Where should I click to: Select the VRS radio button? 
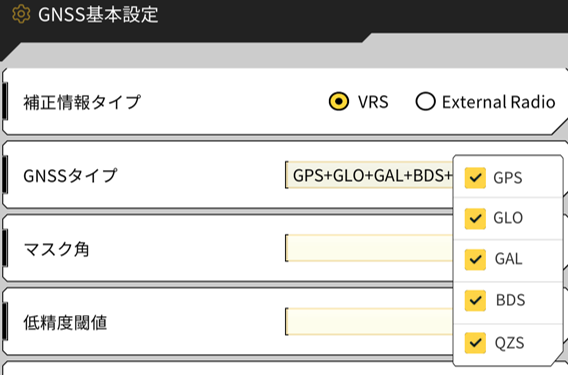(x=339, y=101)
